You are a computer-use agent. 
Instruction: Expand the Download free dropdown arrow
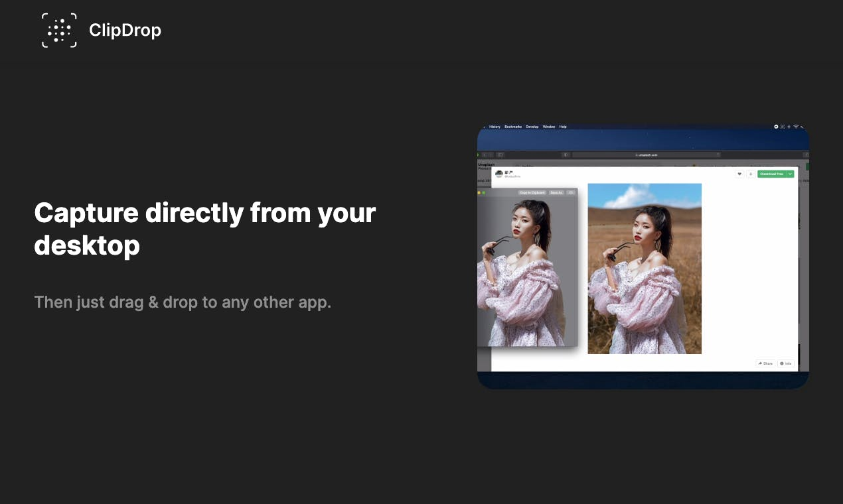790,174
